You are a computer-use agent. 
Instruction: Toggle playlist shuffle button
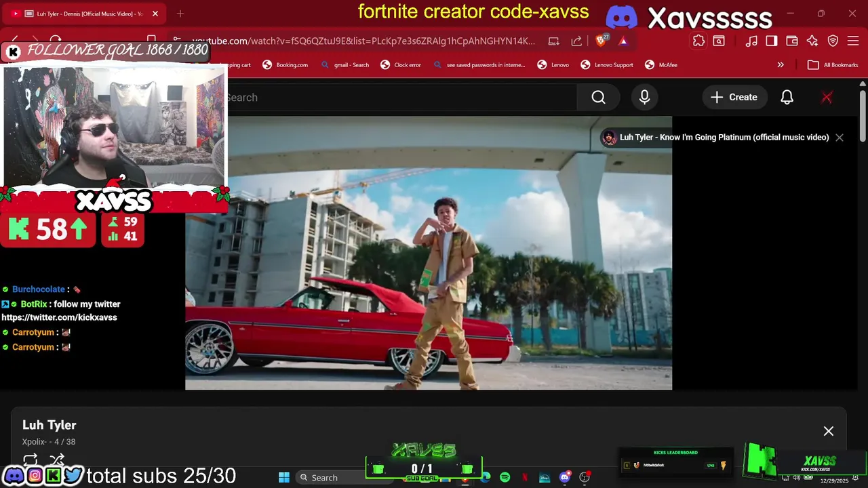click(57, 460)
